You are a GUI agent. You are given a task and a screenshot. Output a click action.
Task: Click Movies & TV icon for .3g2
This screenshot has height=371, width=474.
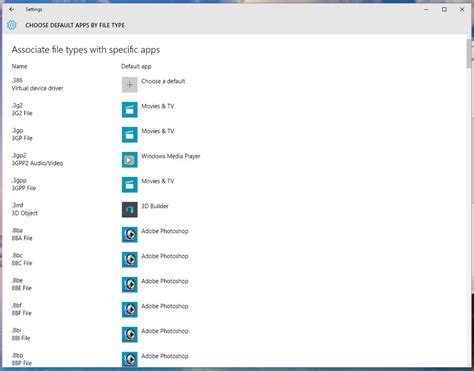point(130,110)
